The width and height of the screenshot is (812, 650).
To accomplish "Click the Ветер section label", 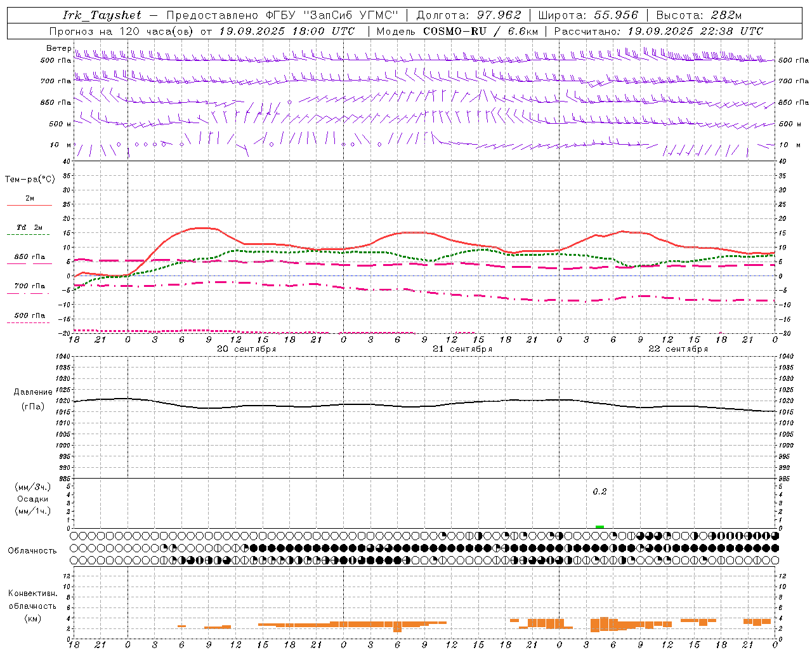I will (x=59, y=48).
